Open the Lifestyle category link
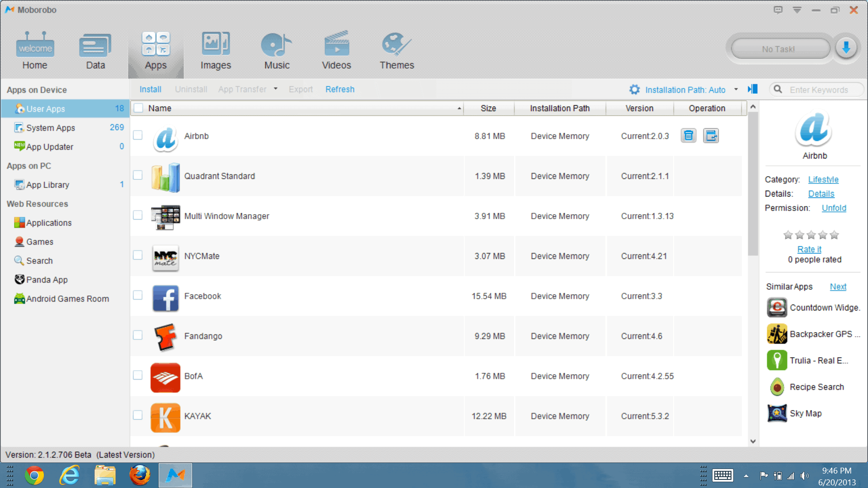Screen dimensions: 868x488 [823, 179]
